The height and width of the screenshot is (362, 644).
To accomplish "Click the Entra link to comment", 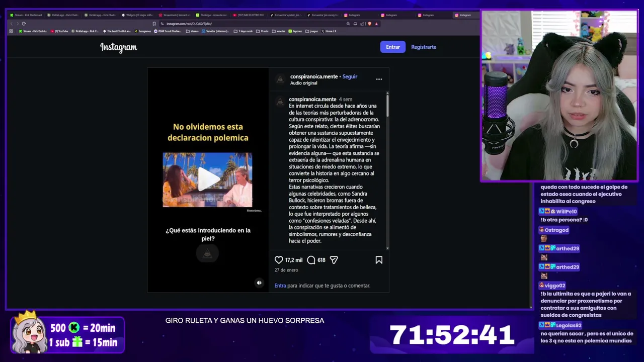I will pos(280,286).
